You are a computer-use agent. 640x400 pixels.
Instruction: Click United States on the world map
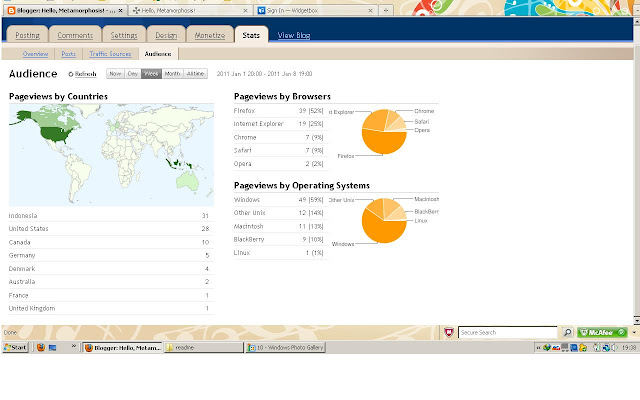point(57,133)
